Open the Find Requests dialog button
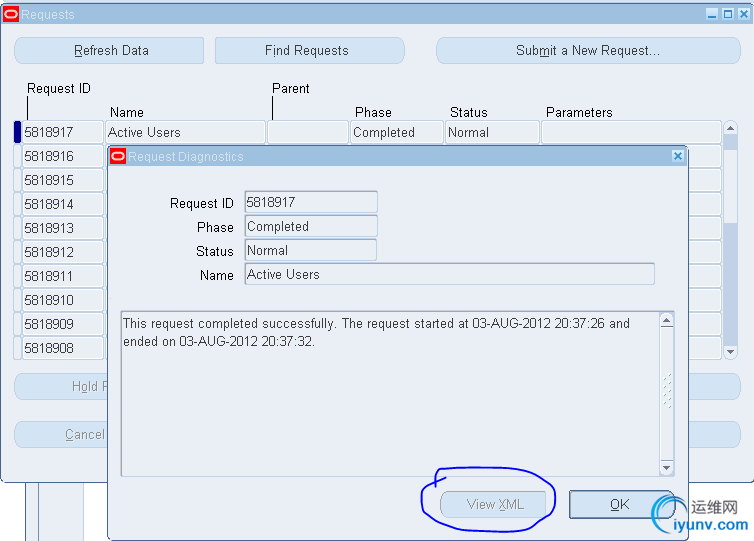This screenshot has height=541, width=754. [x=309, y=50]
